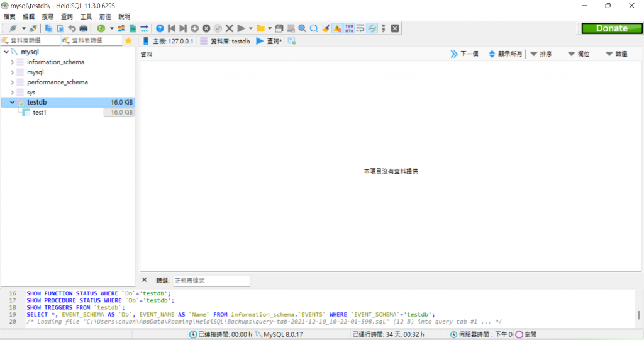644x340 pixels.
Task: Click the find and replace icon
Action: [314, 28]
